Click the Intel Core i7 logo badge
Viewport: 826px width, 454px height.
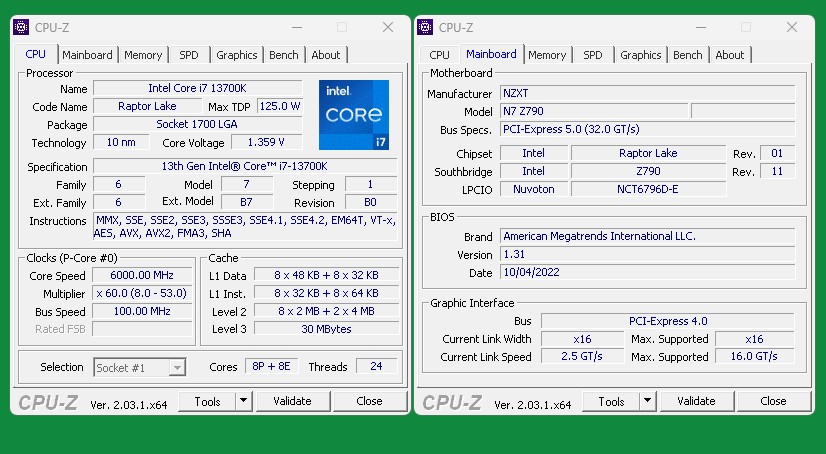[x=354, y=116]
